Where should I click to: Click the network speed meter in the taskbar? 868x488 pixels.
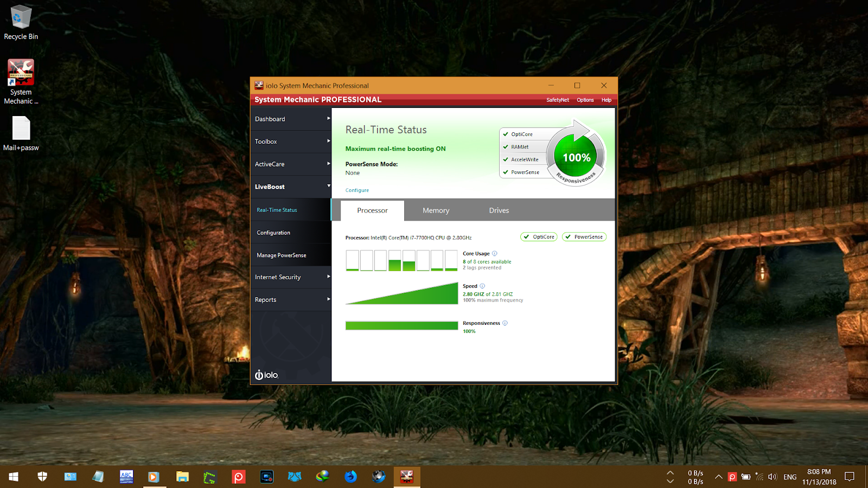tap(695, 477)
